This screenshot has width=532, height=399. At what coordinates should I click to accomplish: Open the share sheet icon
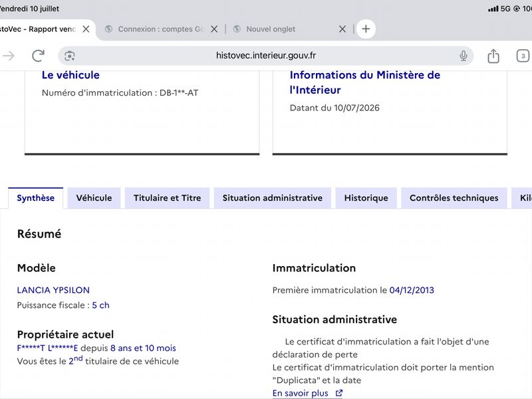click(493, 56)
